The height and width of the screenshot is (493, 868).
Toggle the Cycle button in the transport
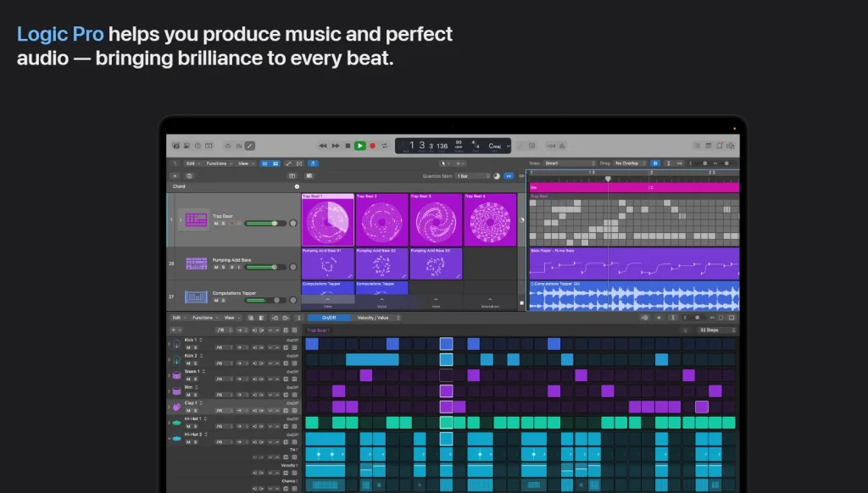click(x=384, y=146)
